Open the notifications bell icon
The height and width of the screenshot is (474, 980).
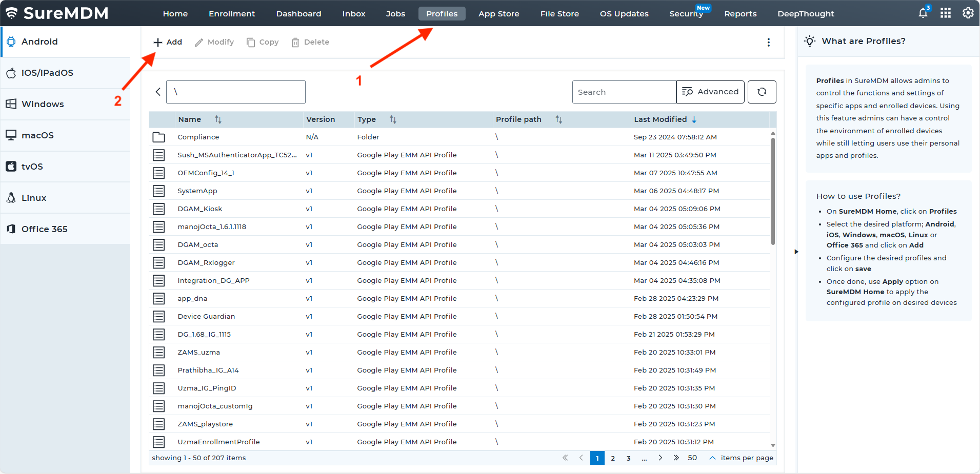[923, 13]
